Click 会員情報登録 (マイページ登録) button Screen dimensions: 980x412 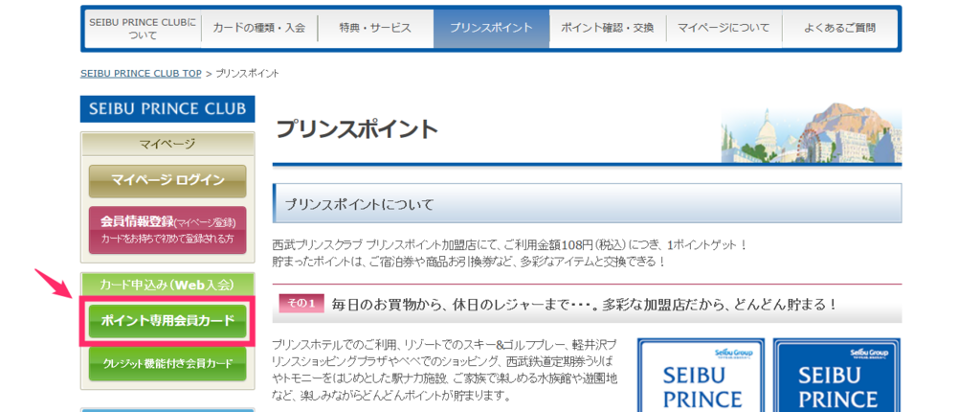click(x=167, y=230)
